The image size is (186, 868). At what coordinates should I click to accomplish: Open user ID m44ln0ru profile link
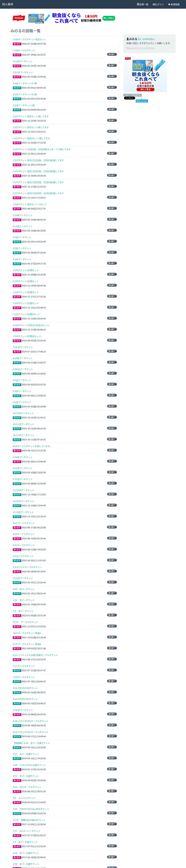pyautogui.click(x=146, y=39)
